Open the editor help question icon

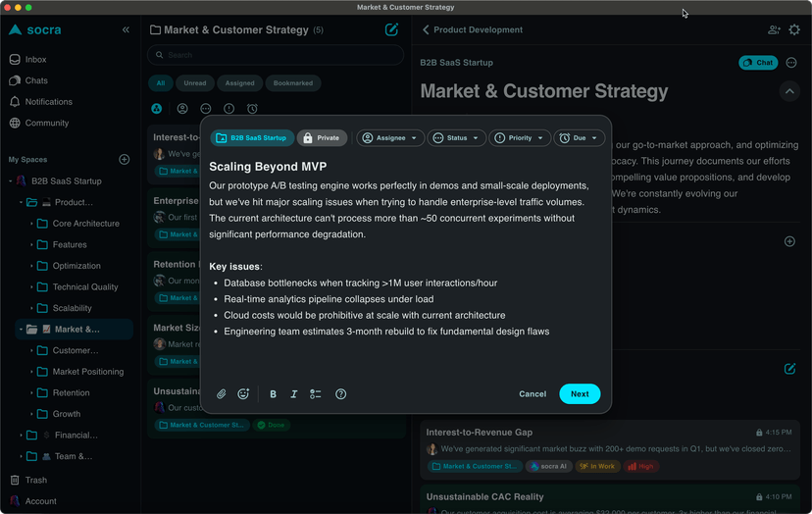[341, 394]
